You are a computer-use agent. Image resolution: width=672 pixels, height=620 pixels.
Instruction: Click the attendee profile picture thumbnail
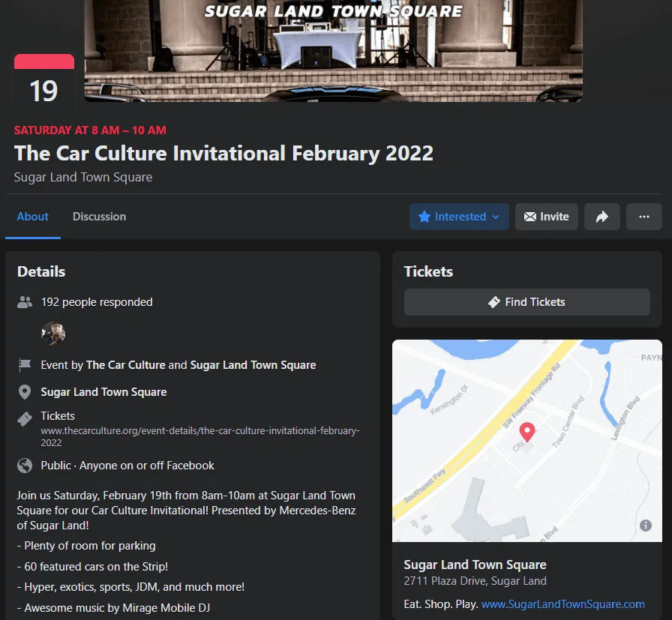[x=53, y=334]
